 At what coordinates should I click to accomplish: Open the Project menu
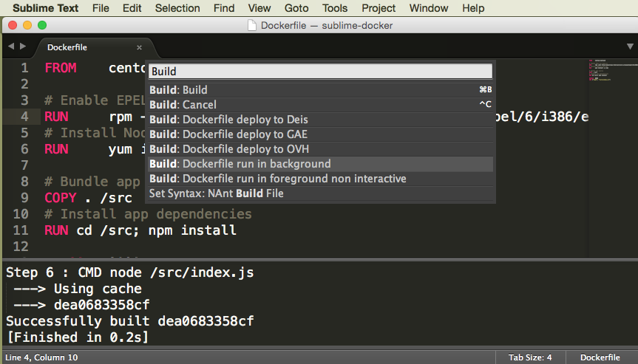[379, 8]
